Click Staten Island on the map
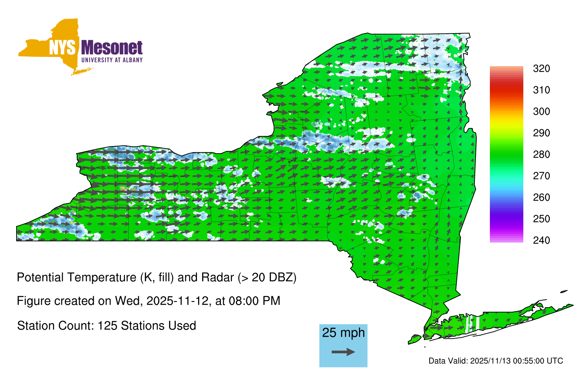 pyautogui.click(x=415, y=339)
